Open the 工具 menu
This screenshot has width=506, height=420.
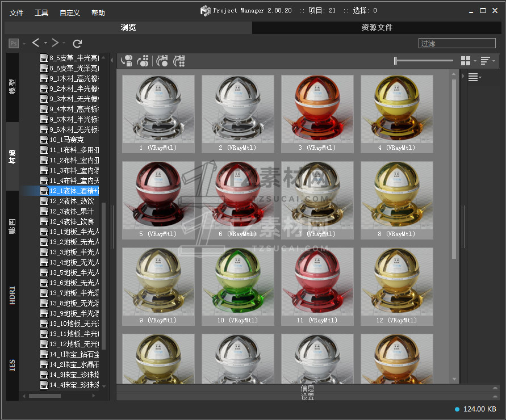(41, 12)
